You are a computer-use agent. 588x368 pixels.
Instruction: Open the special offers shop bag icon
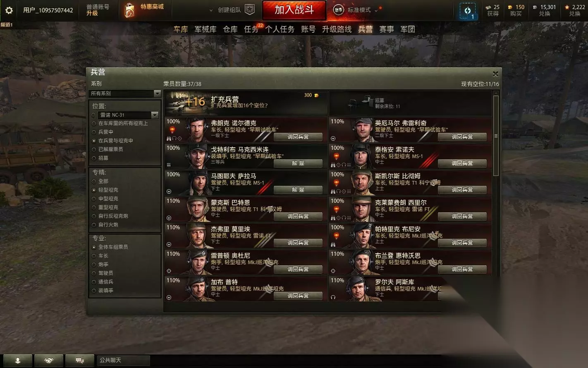pyautogui.click(x=129, y=10)
